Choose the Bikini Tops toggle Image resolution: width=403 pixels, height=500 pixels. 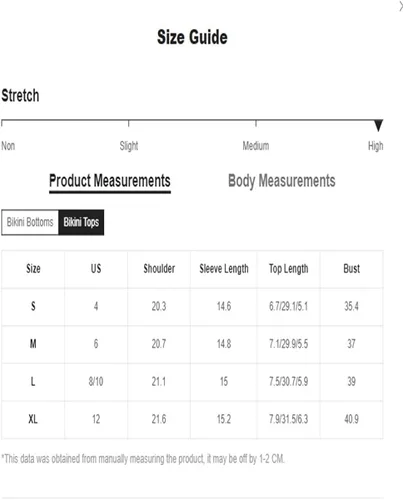[x=81, y=222]
